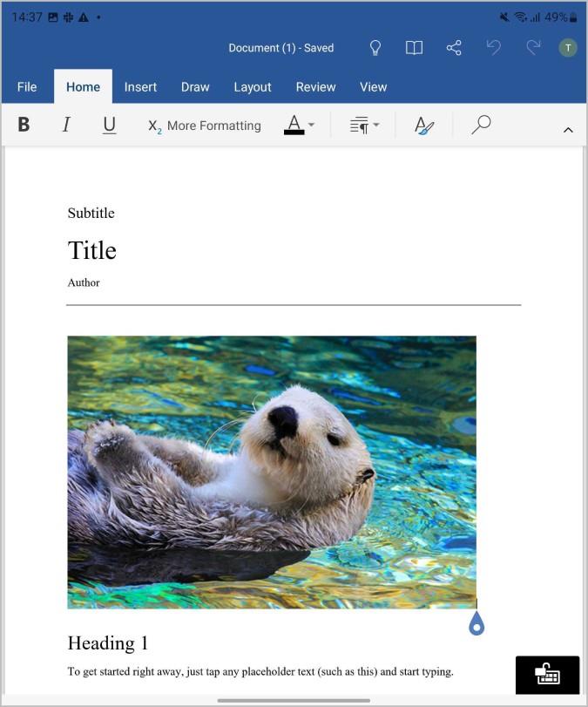Redo the last action
Image resolution: width=588 pixels, height=707 pixels.
(x=533, y=47)
